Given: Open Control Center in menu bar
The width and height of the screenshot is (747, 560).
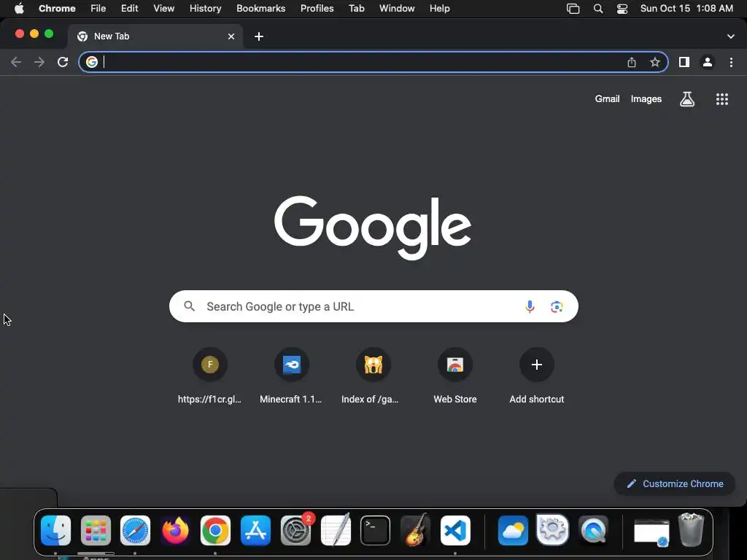Looking at the screenshot, I should click(622, 9).
